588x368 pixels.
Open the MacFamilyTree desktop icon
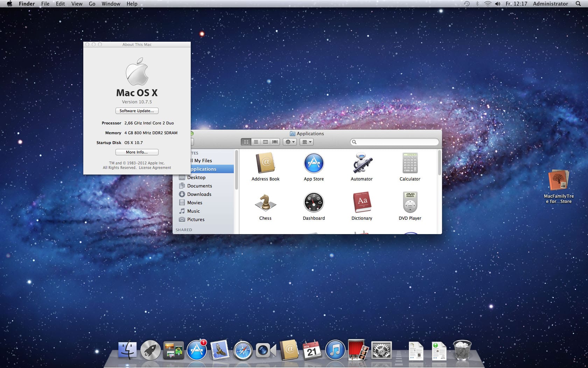click(559, 180)
